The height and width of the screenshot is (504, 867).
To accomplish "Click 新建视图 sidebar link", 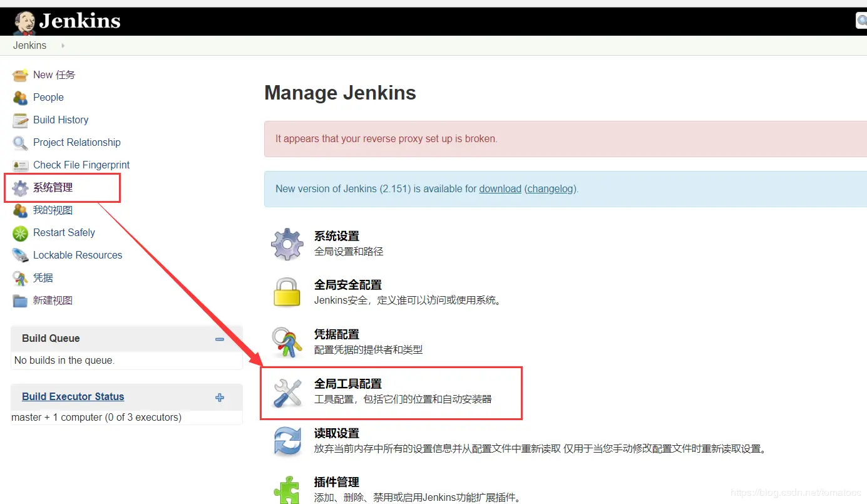I will pyautogui.click(x=53, y=300).
